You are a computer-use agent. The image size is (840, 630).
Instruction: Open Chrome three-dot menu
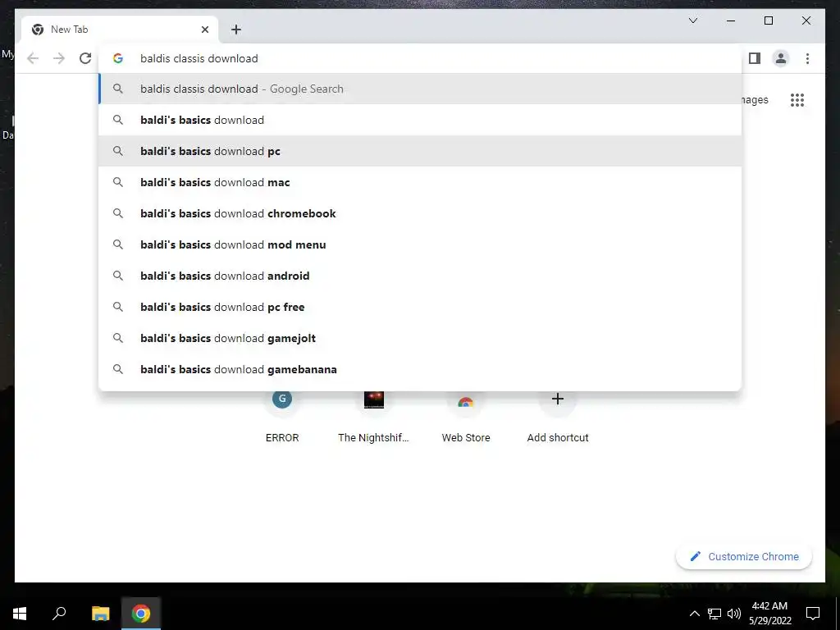click(807, 58)
